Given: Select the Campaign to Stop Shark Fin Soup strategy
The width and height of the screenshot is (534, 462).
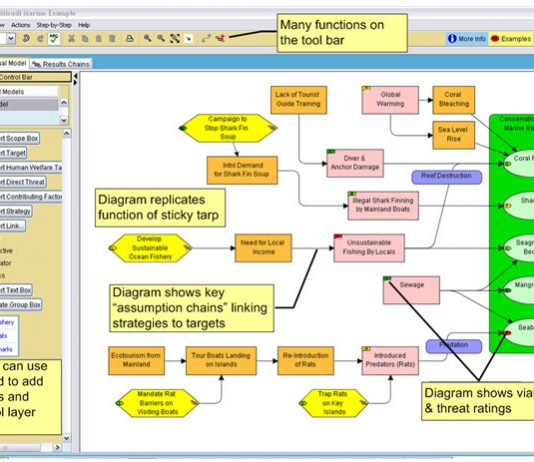Looking at the screenshot, I should (228, 128).
